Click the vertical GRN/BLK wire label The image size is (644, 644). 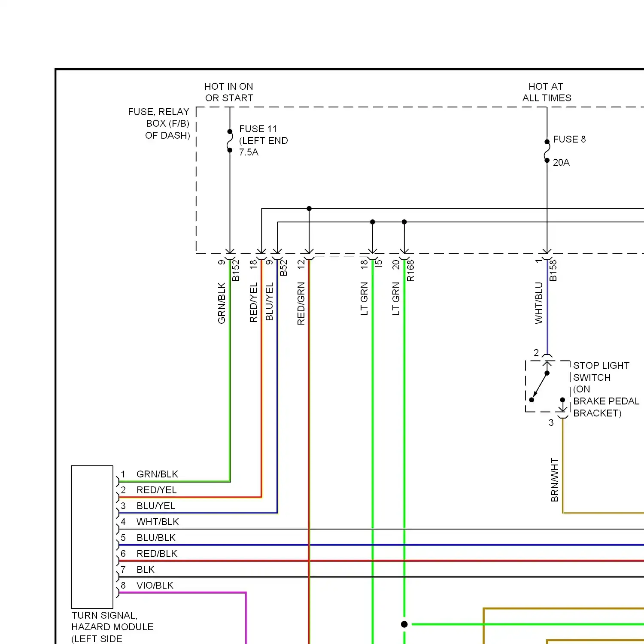[x=222, y=303]
